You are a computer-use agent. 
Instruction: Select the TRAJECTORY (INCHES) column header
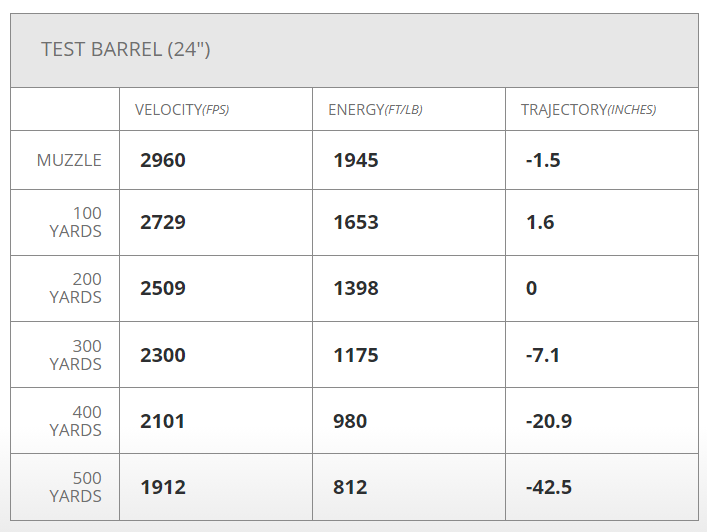coord(588,109)
